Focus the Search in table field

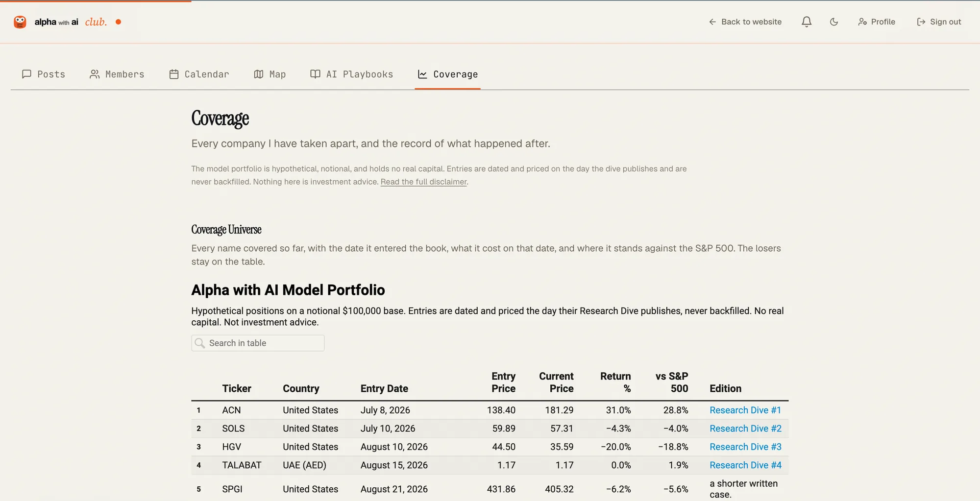click(x=258, y=343)
